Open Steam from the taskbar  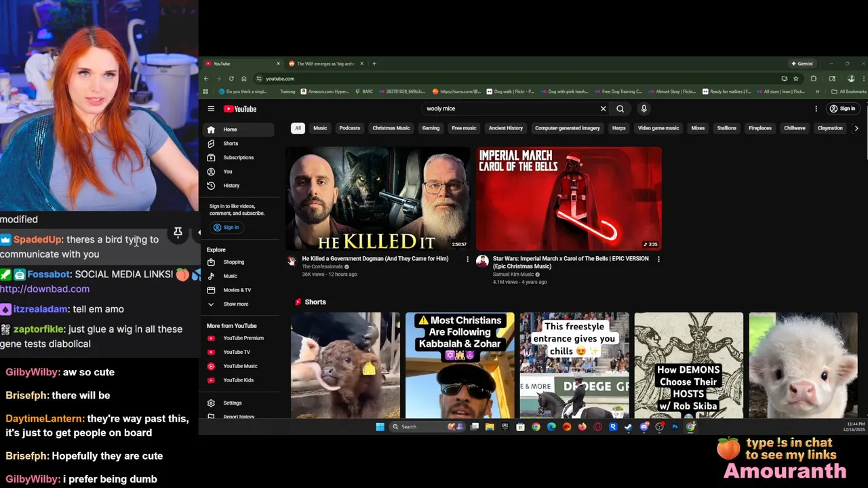[628, 427]
